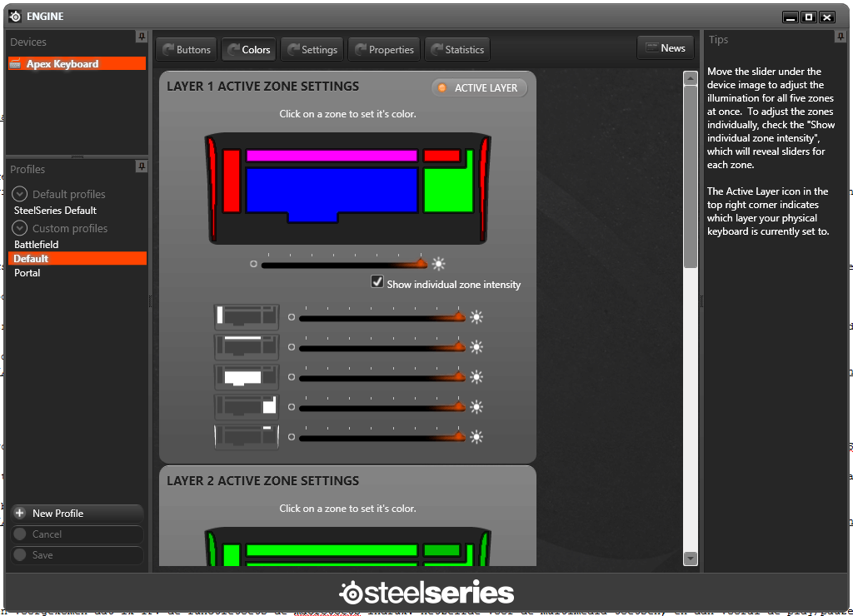The width and height of the screenshot is (853, 616).
Task: Close the Engine window
Action: pos(827,17)
